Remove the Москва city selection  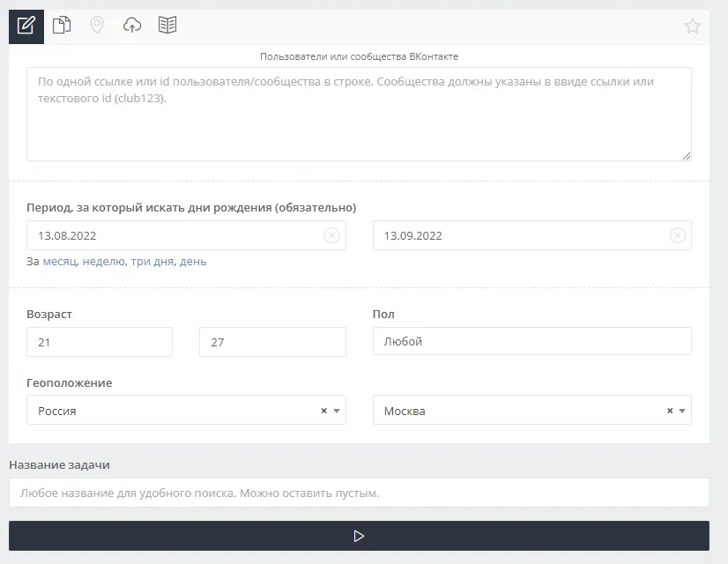tap(670, 411)
